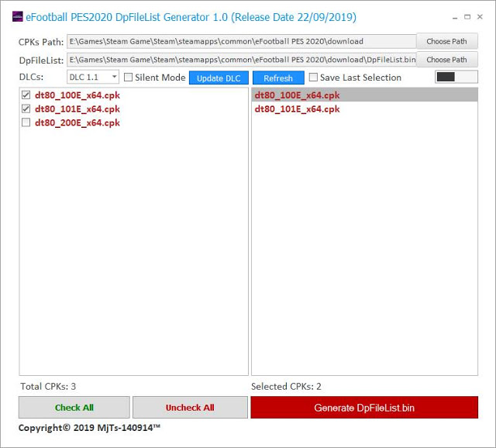Flip the dark theme toggle switch

456,77
